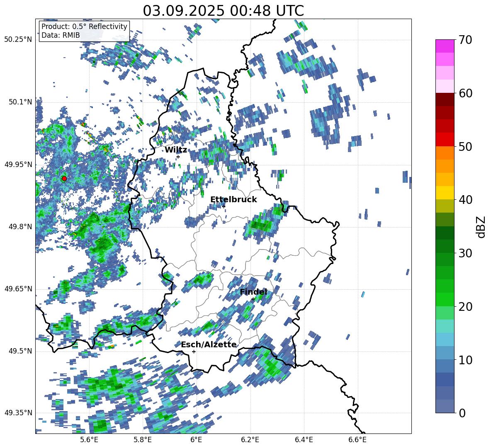Click the 6.6°E longitude label
Image resolution: width=491 pixels, height=448 pixels.
(x=357, y=440)
